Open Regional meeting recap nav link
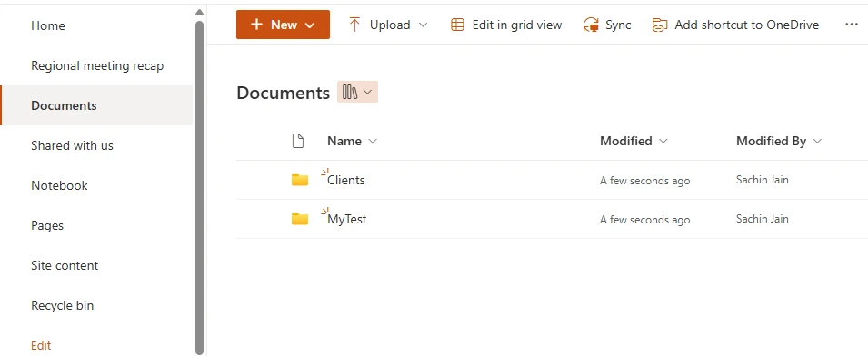868x356 pixels. pos(97,65)
